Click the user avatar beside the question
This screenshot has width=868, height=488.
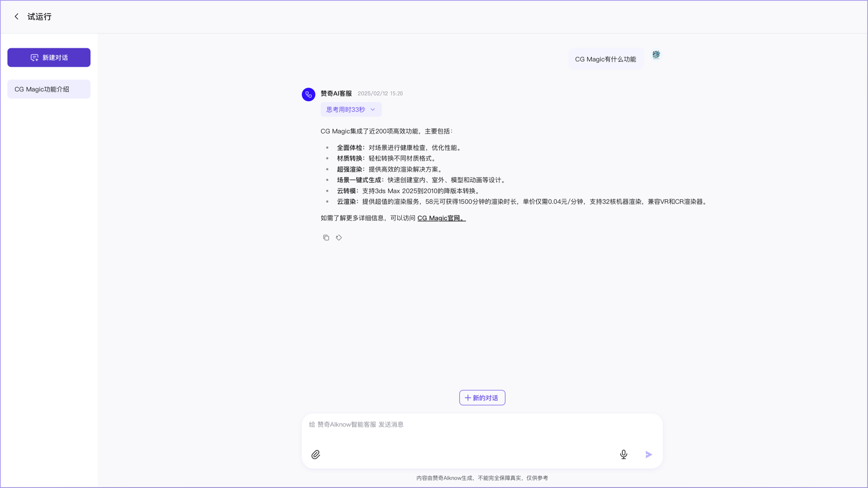tap(656, 55)
